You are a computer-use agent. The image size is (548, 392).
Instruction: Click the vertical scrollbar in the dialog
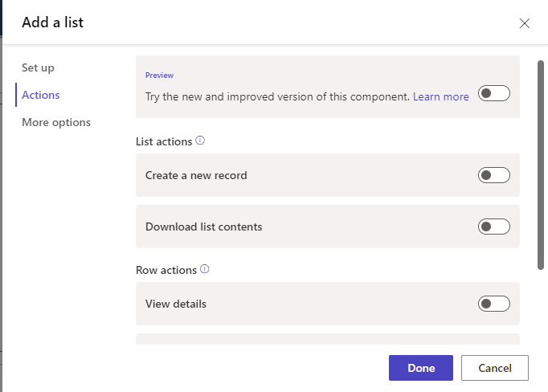(542, 161)
